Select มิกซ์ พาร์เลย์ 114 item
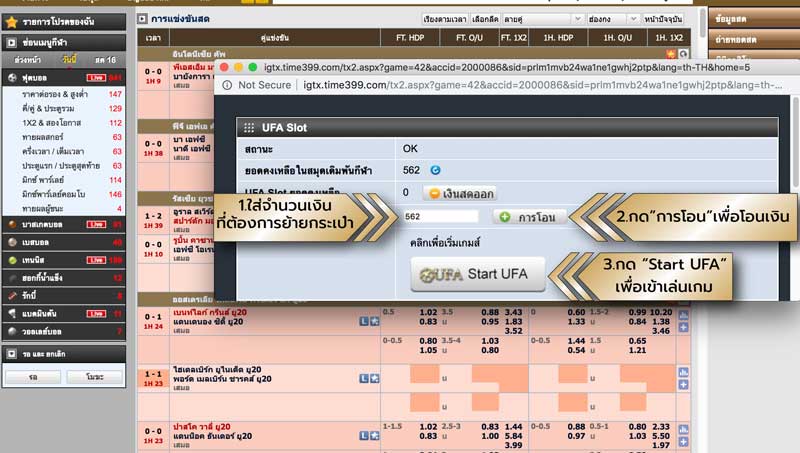Viewport: 800px width, 453px height. (x=64, y=180)
